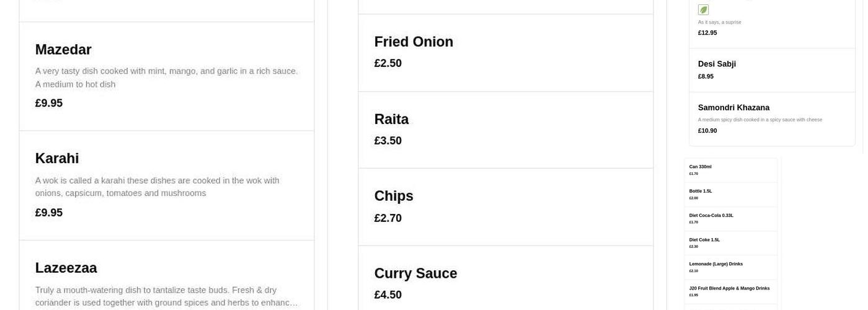Select Curry Sauce item
The image size is (868, 310).
tap(415, 273)
